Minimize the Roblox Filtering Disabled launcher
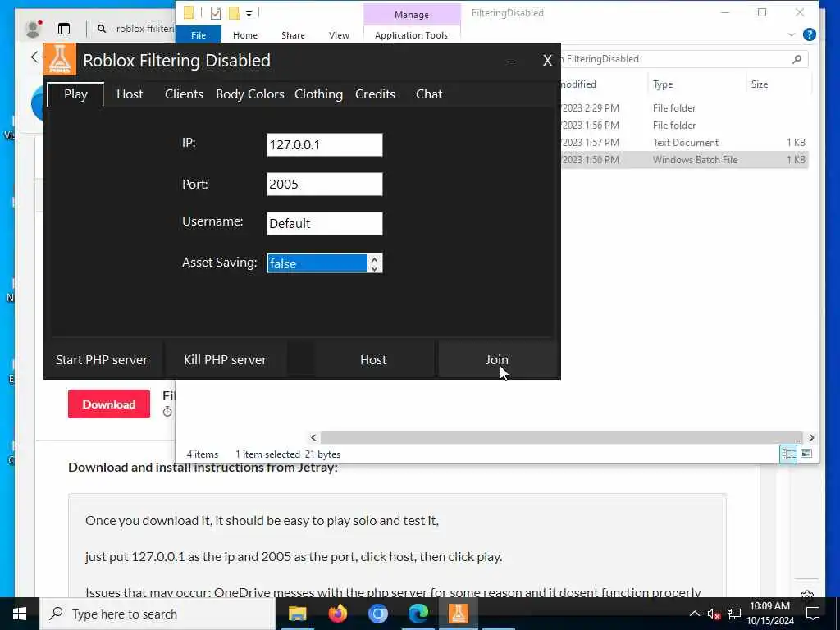This screenshot has width=840, height=630. (510, 61)
